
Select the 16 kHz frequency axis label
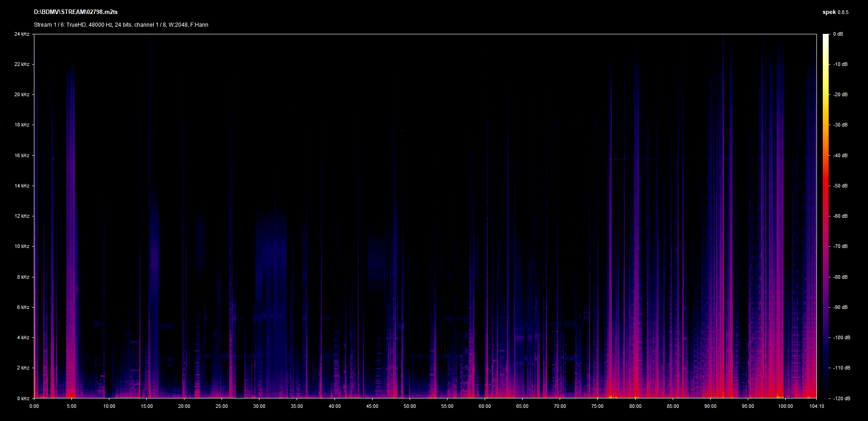(x=22, y=155)
